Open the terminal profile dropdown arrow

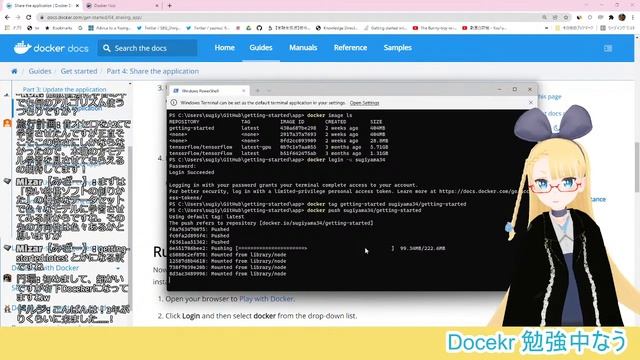[x=269, y=91]
